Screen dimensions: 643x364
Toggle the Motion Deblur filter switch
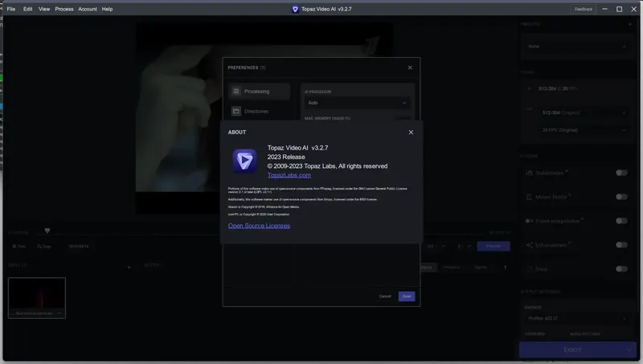(x=621, y=197)
